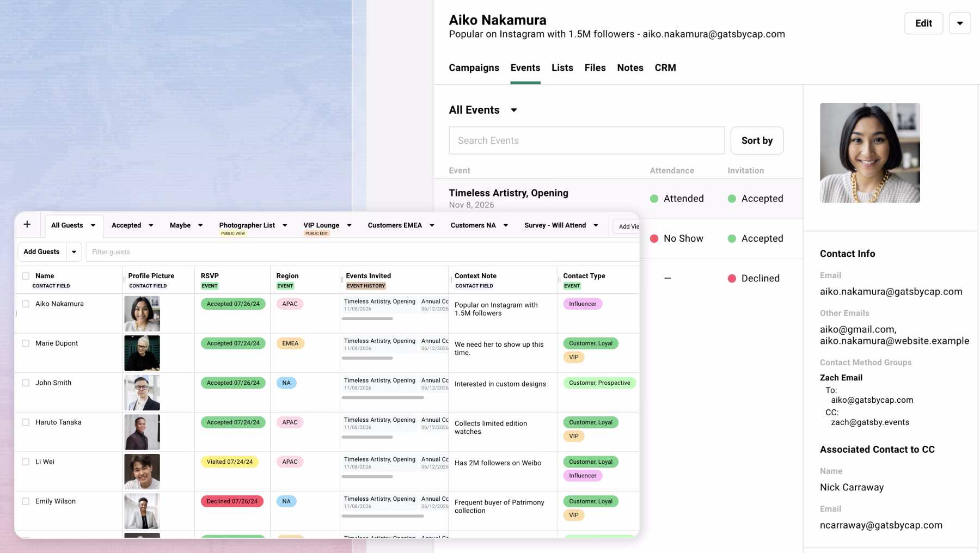The width and height of the screenshot is (980, 553).
Task: Click the red Declined invitation dot
Action: (x=732, y=278)
